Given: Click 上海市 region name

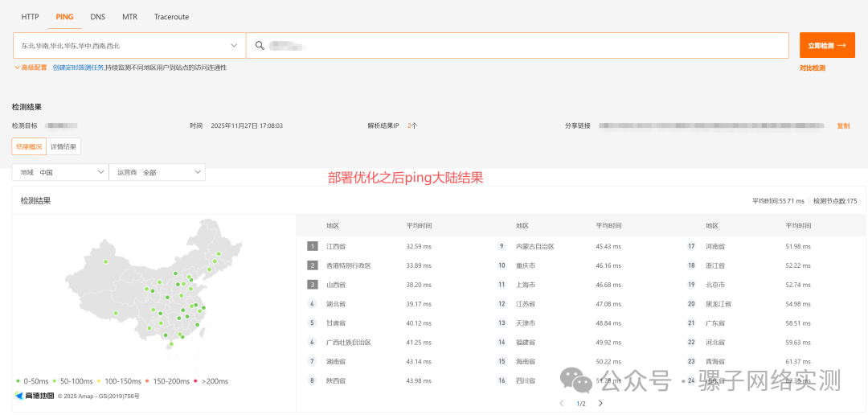Looking at the screenshot, I should coord(526,284).
